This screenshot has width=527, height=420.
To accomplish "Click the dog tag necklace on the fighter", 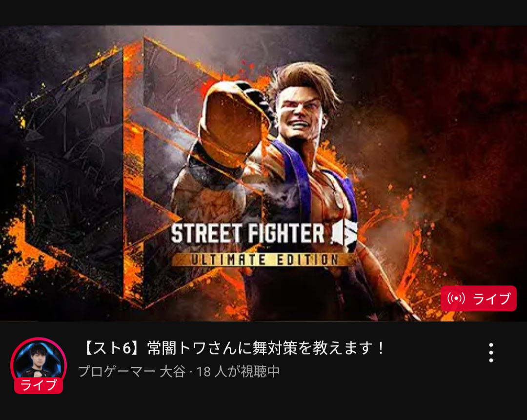I will pos(338,201).
